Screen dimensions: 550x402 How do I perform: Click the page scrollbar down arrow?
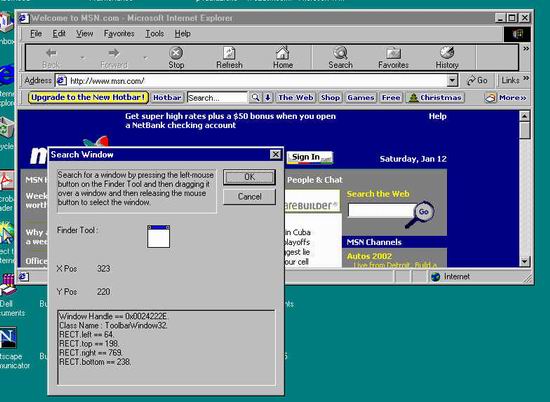point(524,261)
